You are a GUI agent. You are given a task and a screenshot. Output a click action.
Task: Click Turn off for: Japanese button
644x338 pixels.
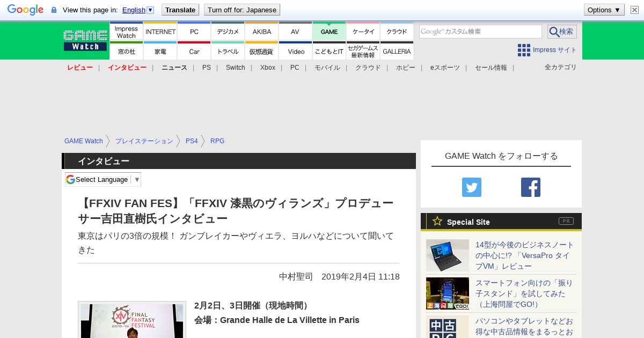point(242,10)
